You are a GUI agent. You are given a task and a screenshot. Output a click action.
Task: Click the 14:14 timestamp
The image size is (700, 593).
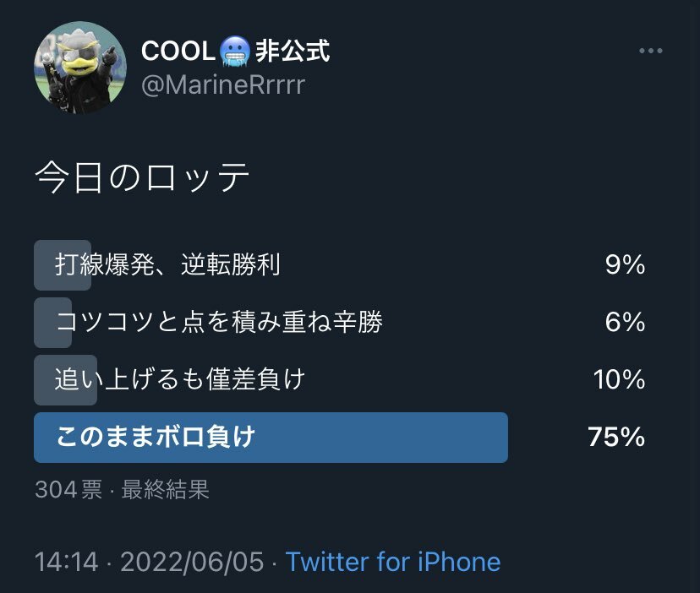click(66, 562)
